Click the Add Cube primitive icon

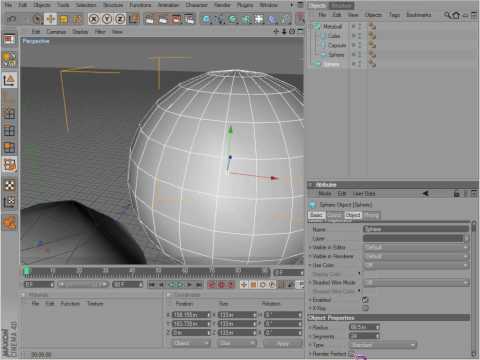coord(206,19)
